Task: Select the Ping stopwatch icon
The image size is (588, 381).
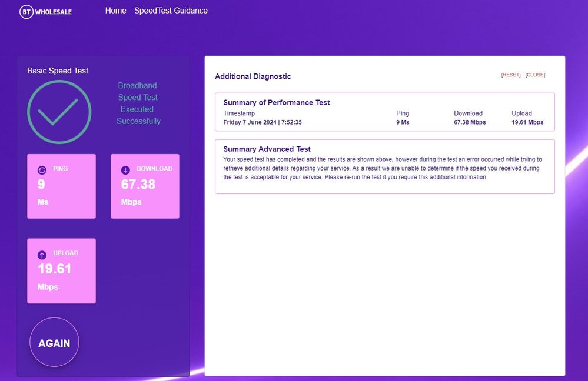Action: [41, 169]
